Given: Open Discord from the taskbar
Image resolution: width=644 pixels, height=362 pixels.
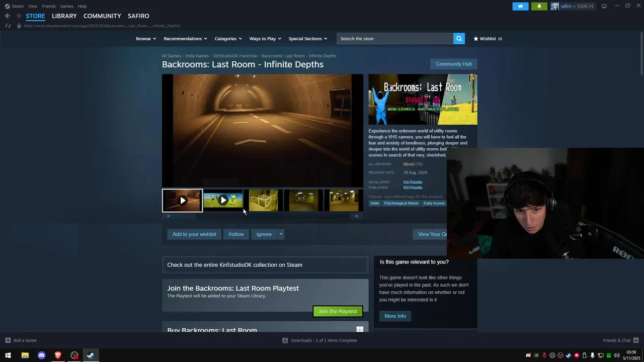Looking at the screenshot, I should [x=41, y=355].
